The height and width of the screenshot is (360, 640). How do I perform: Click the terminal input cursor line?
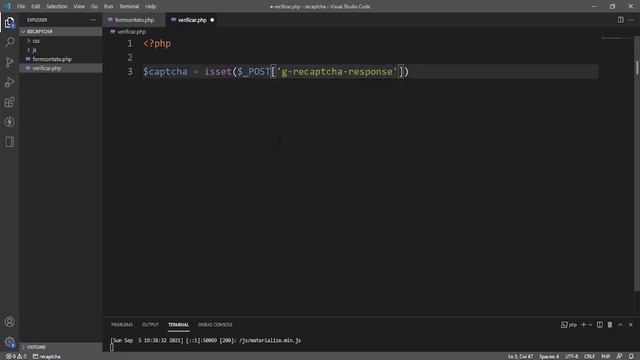(111, 347)
